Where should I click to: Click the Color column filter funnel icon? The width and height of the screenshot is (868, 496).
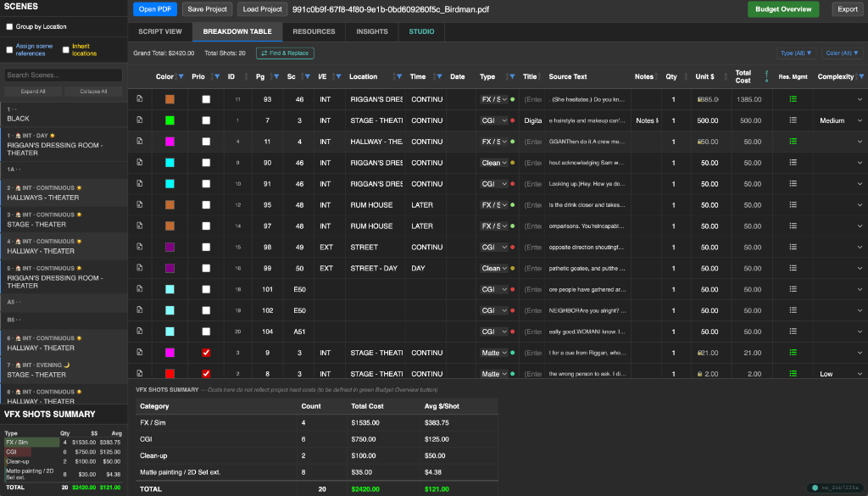click(181, 77)
